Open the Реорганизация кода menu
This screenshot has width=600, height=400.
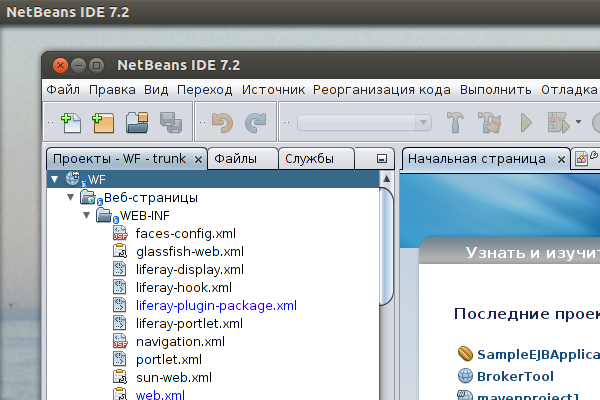click(x=382, y=90)
